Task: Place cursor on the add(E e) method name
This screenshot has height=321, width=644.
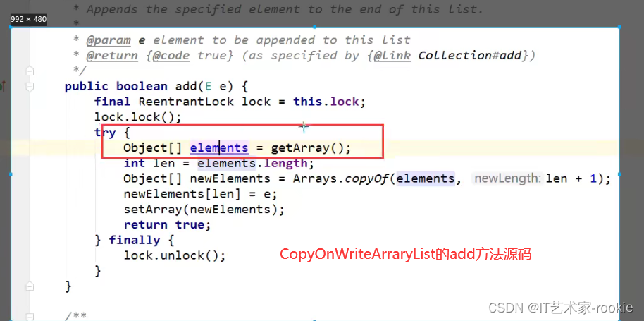Action: click(186, 87)
